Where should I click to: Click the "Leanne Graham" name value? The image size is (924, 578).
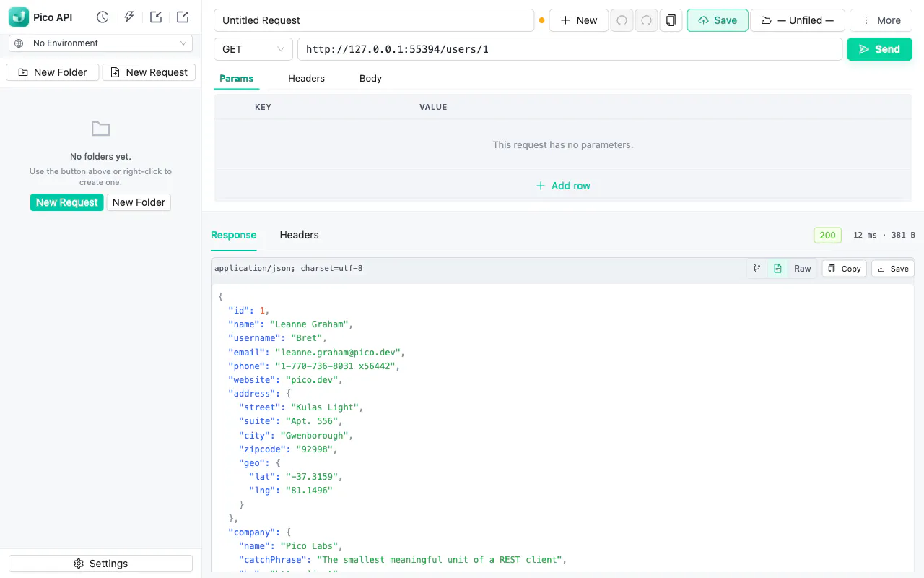click(310, 324)
